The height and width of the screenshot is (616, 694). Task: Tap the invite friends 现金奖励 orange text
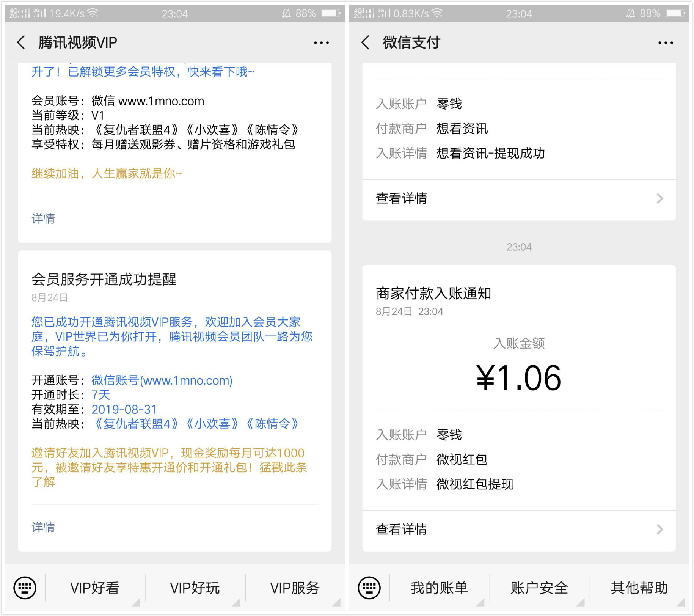pyautogui.click(x=169, y=467)
